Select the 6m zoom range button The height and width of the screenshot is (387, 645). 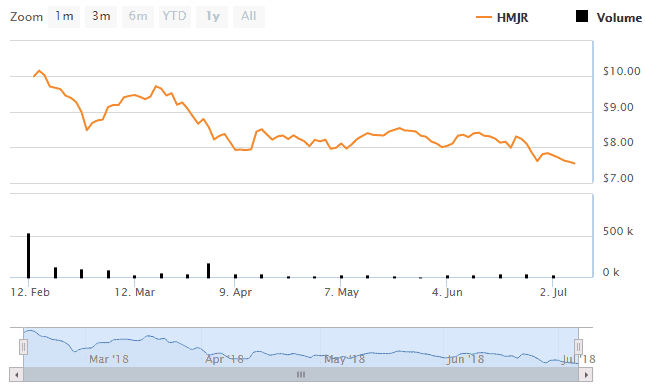click(x=138, y=17)
